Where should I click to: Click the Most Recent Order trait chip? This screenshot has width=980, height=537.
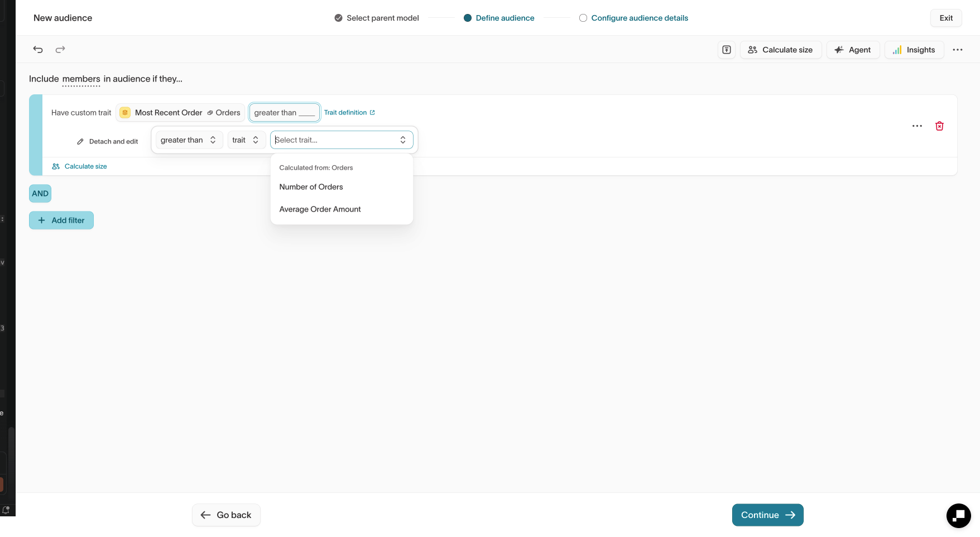(x=180, y=113)
